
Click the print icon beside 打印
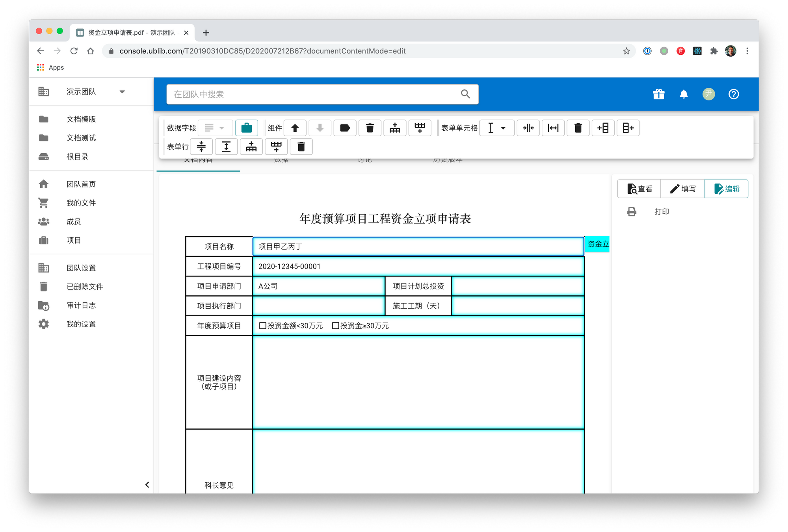click(x=632, y=212)
